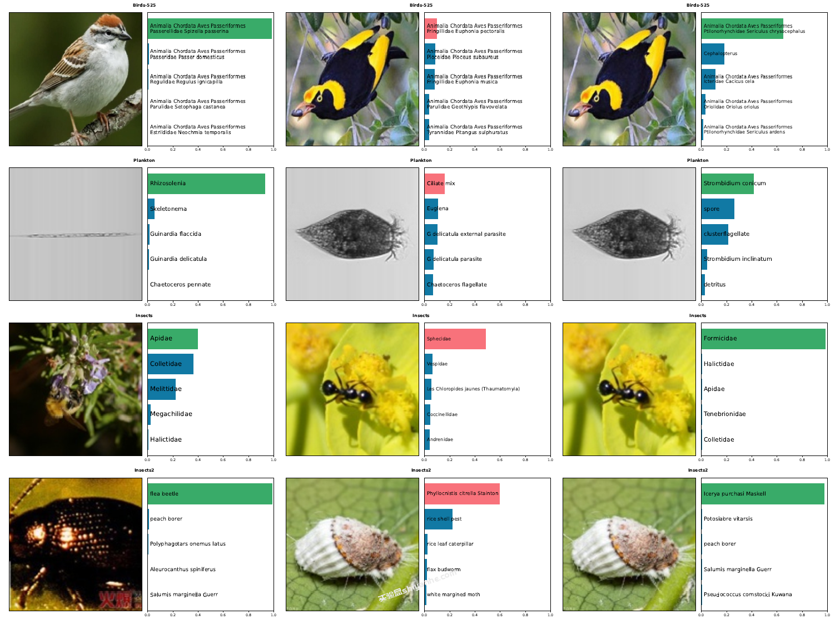
Task: Select the Ploceus subaureus label
Action: click(x=474, y=54)
